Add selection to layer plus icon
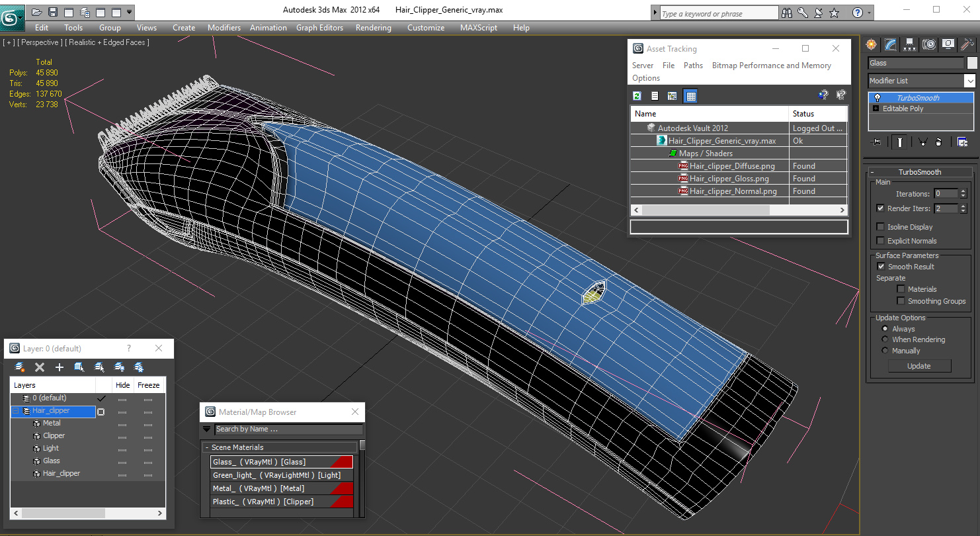This screenshot has width=980, height=536. 60,367
